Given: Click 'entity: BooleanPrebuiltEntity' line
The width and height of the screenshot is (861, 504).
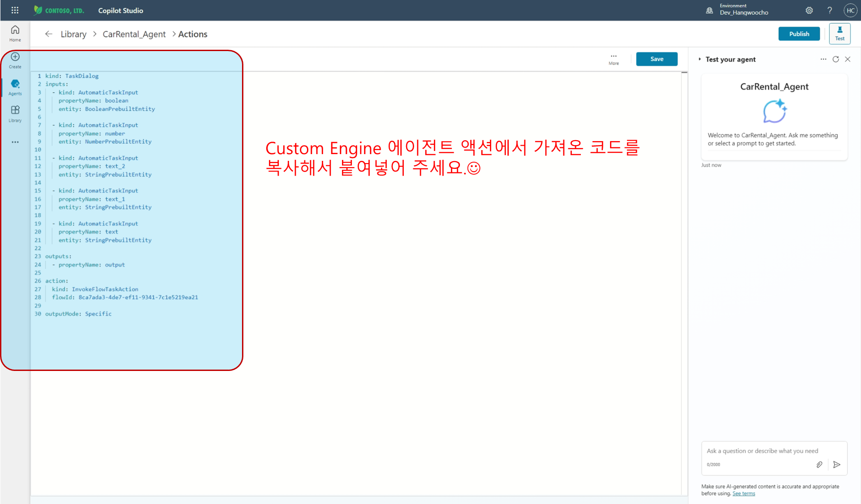Looking at the screenshot, I should (x=107, y=109).
